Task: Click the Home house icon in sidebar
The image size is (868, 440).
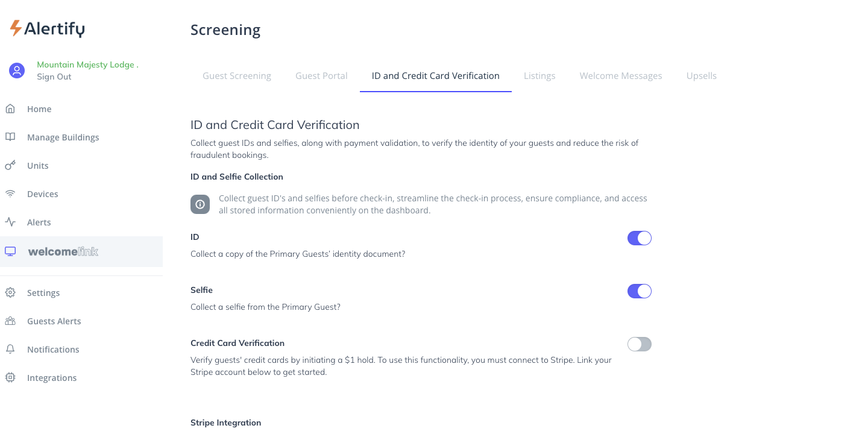Action: click(10, 109)
